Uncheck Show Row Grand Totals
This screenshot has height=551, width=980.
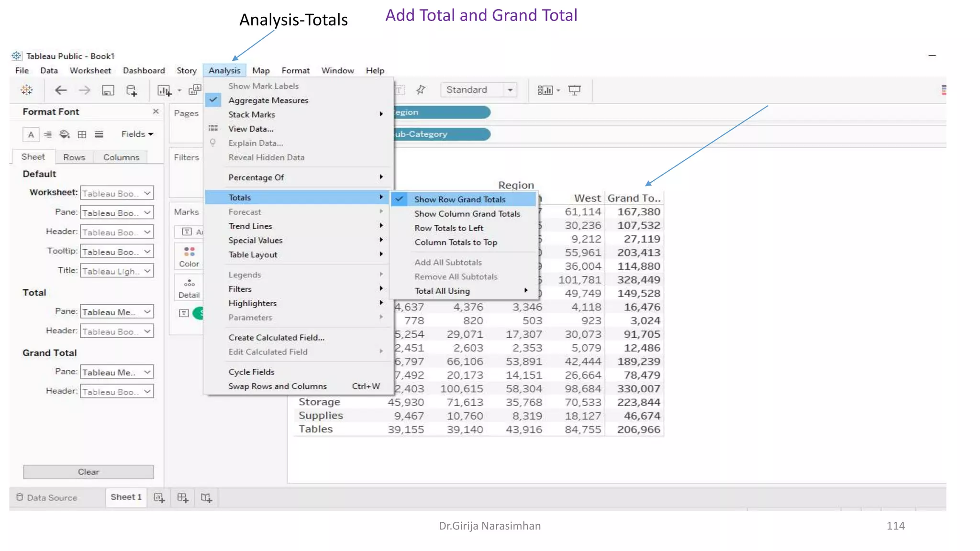coord(459,199)
